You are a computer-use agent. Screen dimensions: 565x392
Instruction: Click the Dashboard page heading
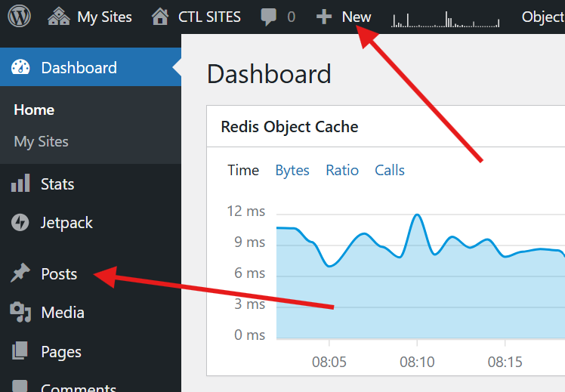(269, 74)
